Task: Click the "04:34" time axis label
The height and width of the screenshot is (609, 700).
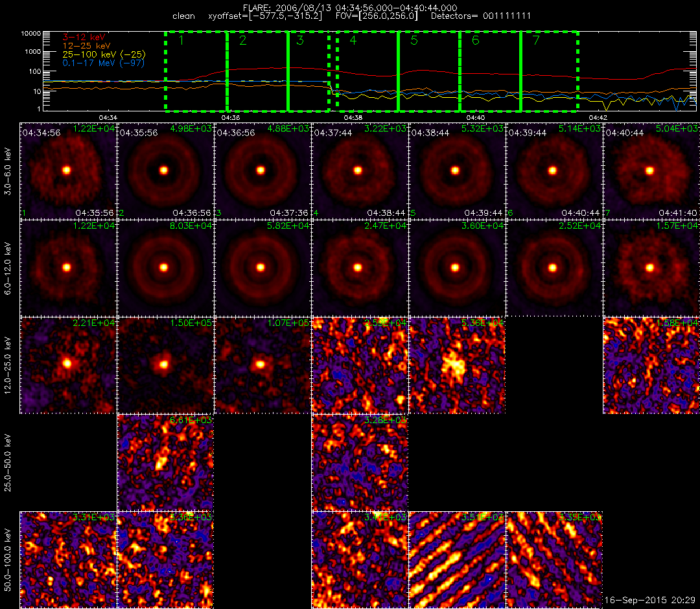Action: click(108, 117)
